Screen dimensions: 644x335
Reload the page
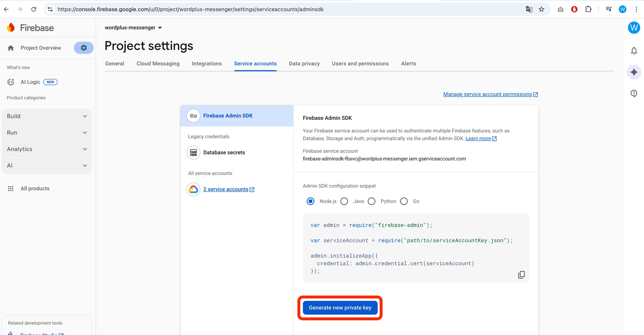pyautogui.click(x=33, y=9)
